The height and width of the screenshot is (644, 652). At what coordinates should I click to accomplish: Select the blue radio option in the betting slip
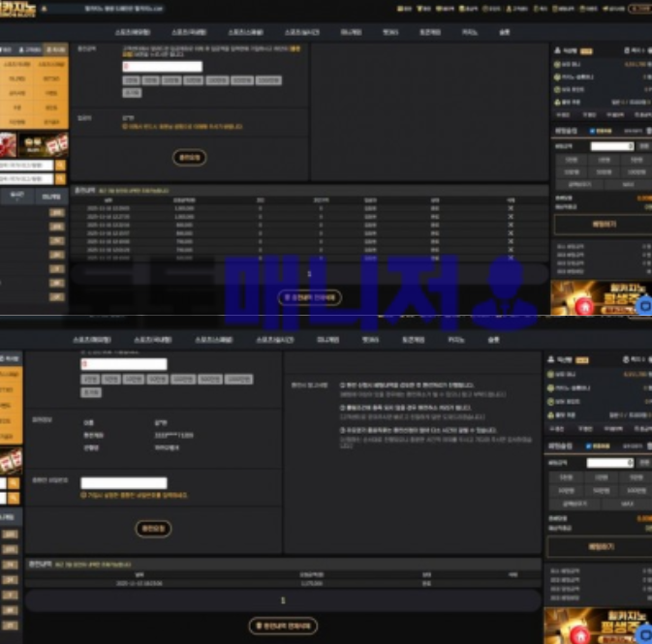(x=592, y=131)
